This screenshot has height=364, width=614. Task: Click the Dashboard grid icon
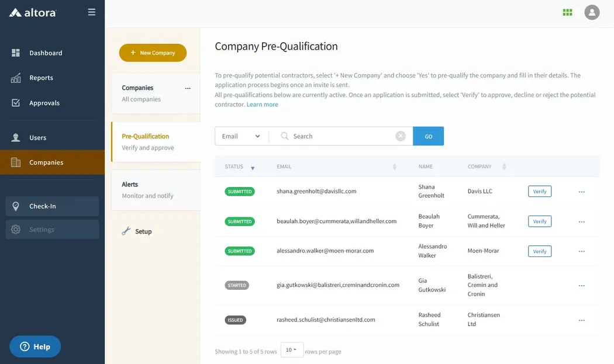pos(16,53)
